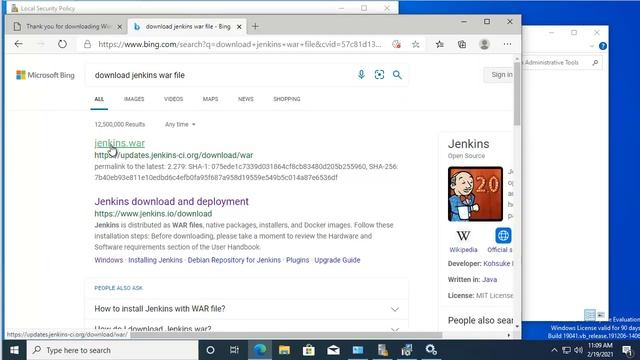Screen dimensions: 640x360
Task: Open a new browser tab
Action: [x=255, y=27]
